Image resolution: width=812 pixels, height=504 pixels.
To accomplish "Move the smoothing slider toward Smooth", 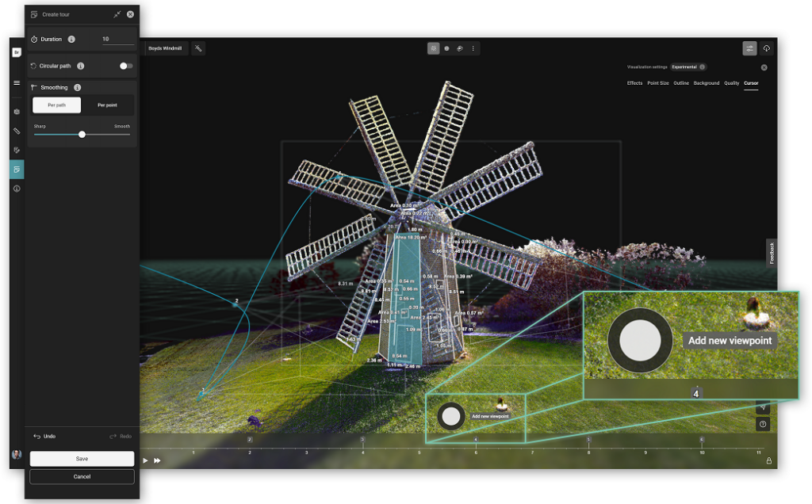I will pos(111,135).
